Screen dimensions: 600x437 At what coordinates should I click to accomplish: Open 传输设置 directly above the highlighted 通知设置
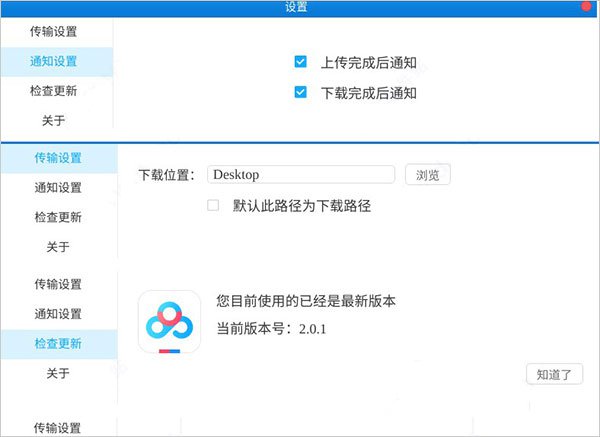click(56, 32)
